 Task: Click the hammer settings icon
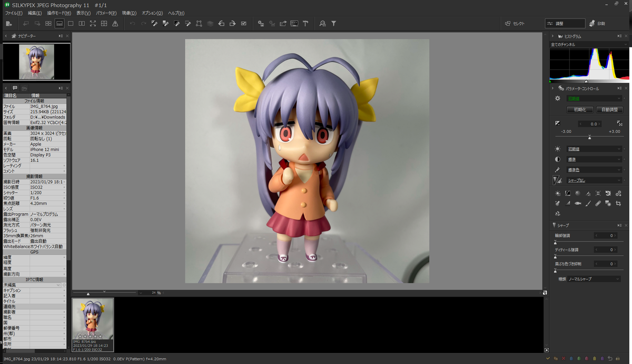click(305, 24)
